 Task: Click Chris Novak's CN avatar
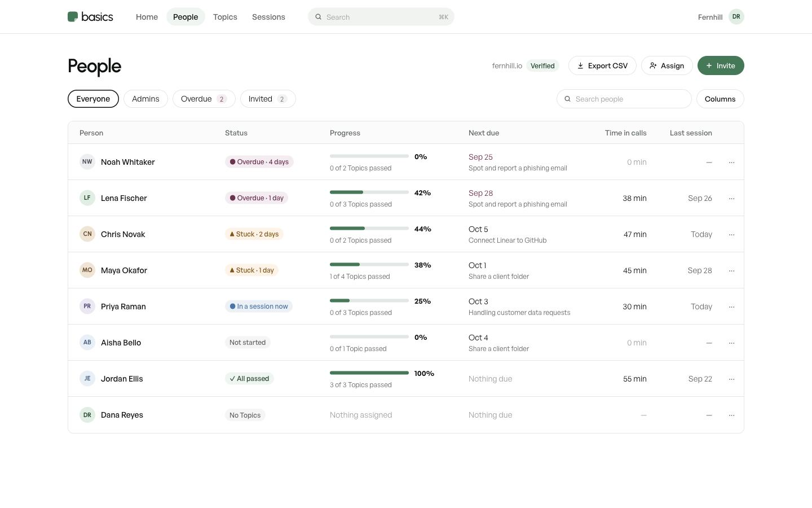[87, 234]
